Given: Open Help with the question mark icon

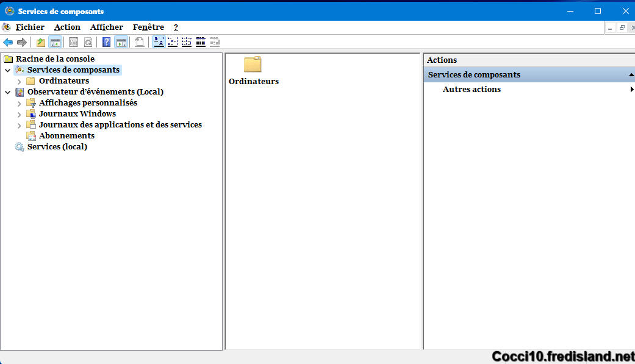Looking at the screenshot, I should click(106, 42).
